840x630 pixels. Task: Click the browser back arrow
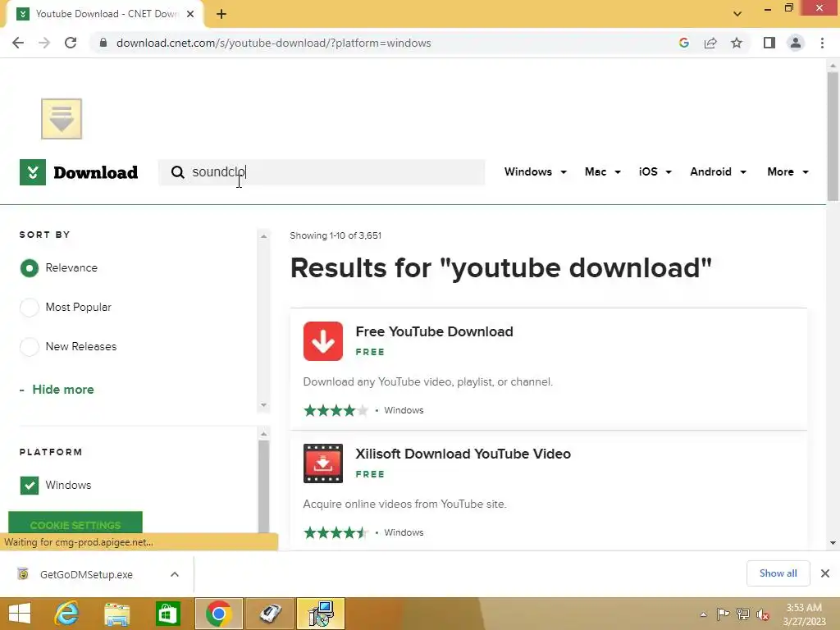(18, 43)
